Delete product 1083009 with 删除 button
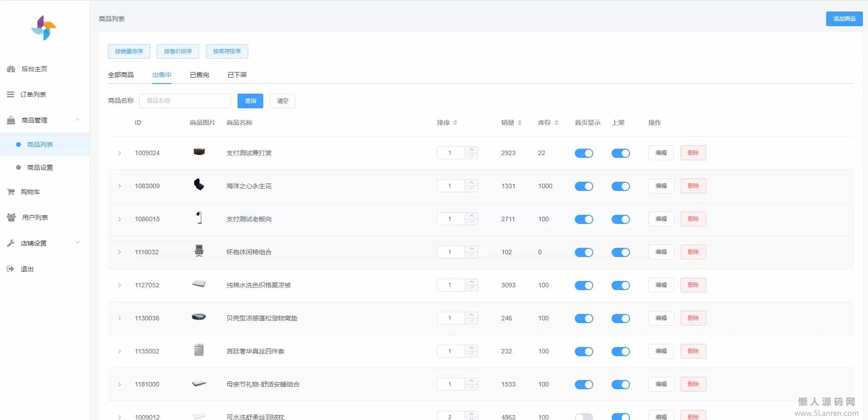868x420 pixels. [x=693, y=186]
